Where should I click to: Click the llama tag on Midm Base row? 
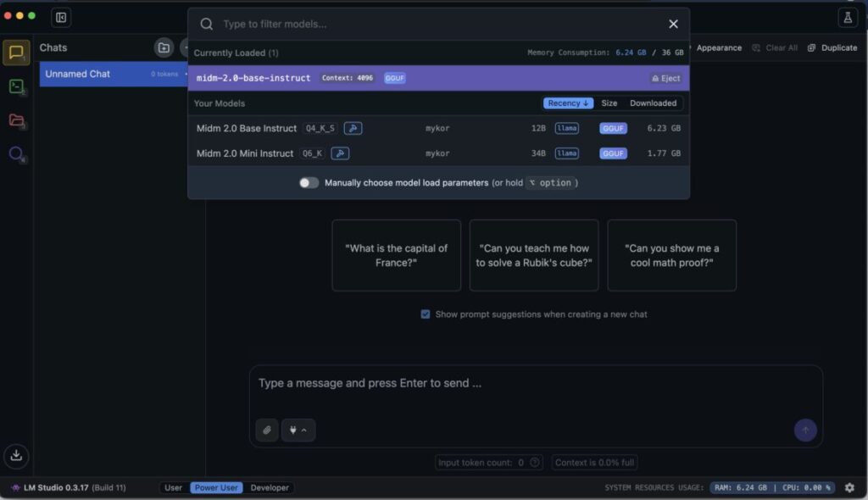point(567,128)
